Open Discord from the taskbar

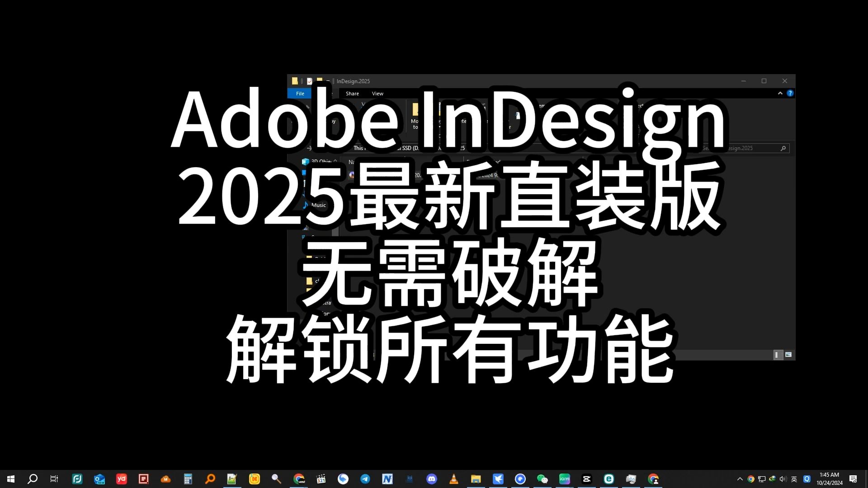pos(432,479)
